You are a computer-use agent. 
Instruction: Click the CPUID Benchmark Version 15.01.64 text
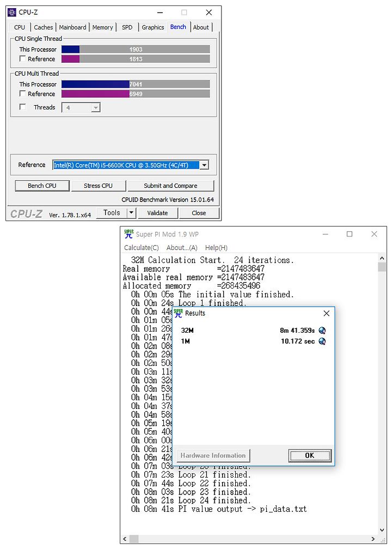pos(168,200)
